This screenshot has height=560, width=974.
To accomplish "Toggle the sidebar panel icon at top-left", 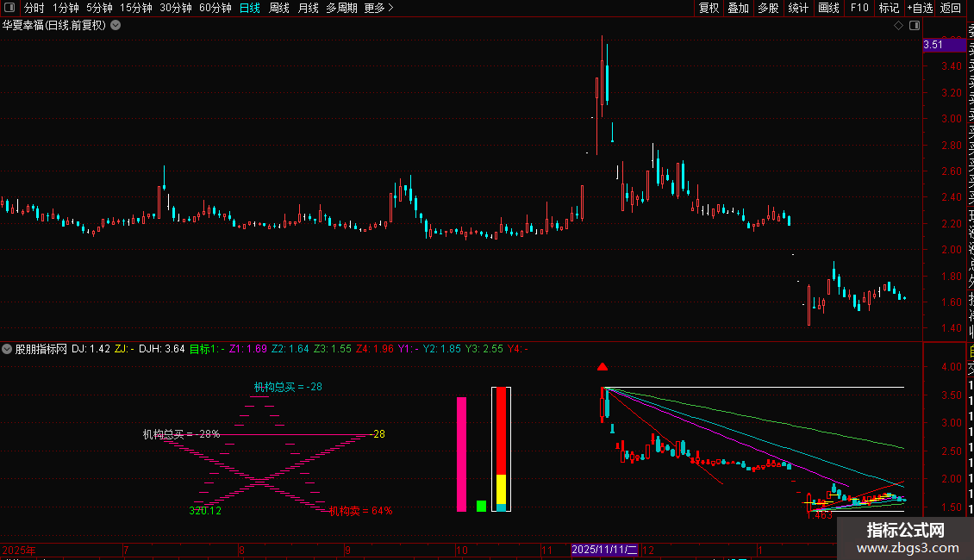I will [9, 8].
